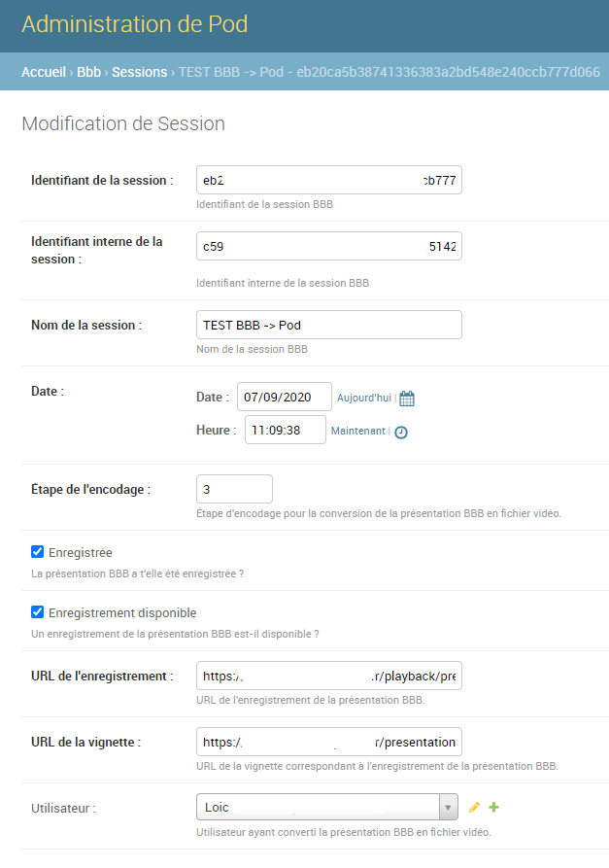Focus the Étape de l'encodage number field
609x868 pixels.
tap(234, 489)
